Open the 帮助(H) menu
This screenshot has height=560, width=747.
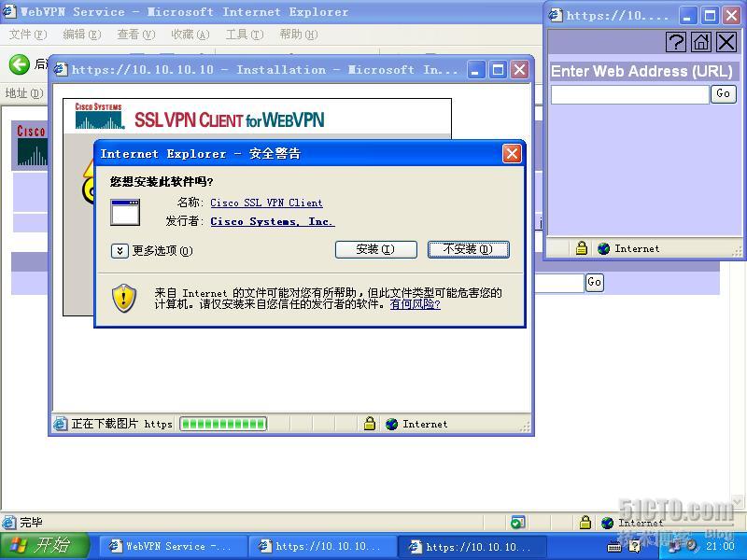[299, 35]
